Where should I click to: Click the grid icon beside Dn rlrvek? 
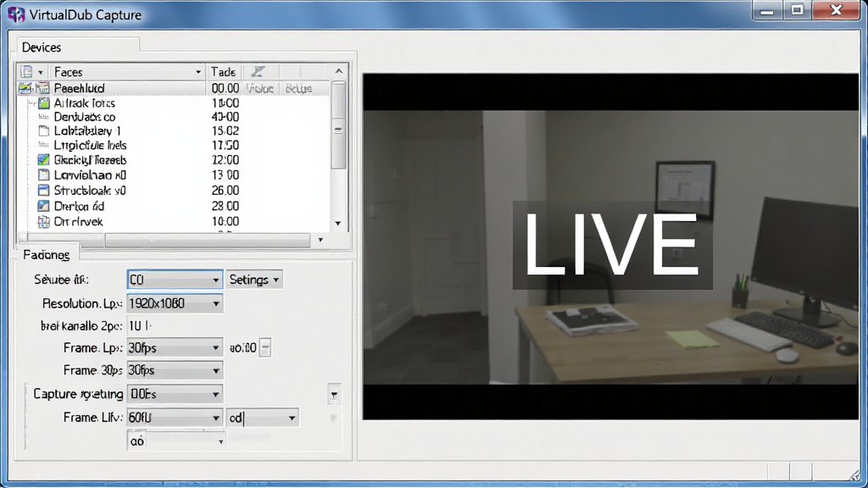[44, 221]
